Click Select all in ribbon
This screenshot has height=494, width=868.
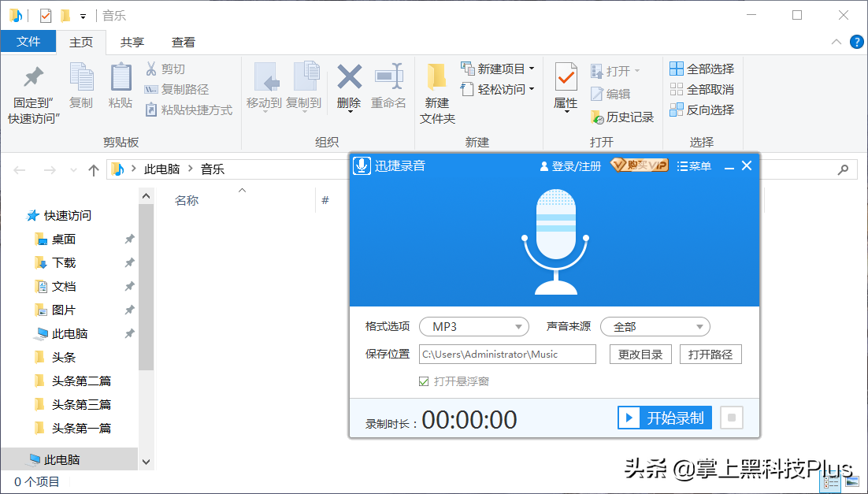point(702,69)
